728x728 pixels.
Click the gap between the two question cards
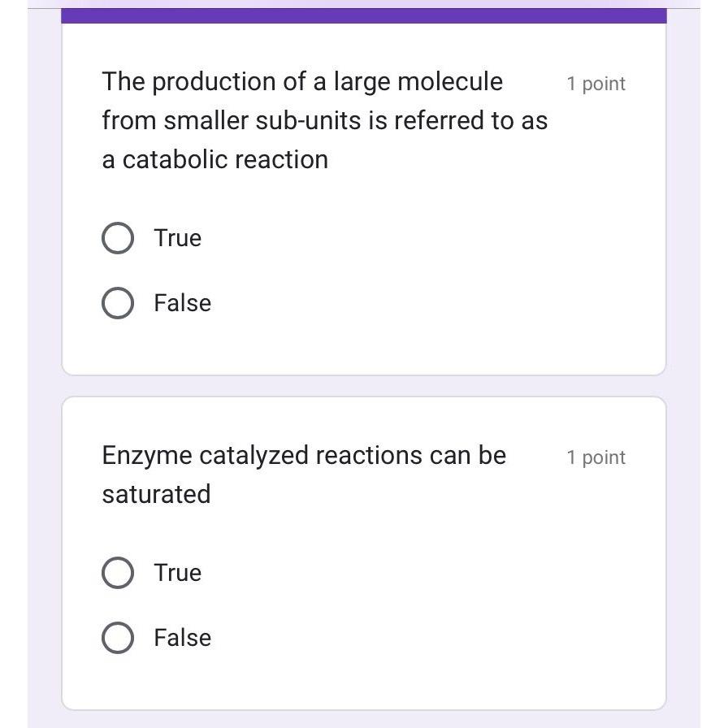[x=363, y=387]
